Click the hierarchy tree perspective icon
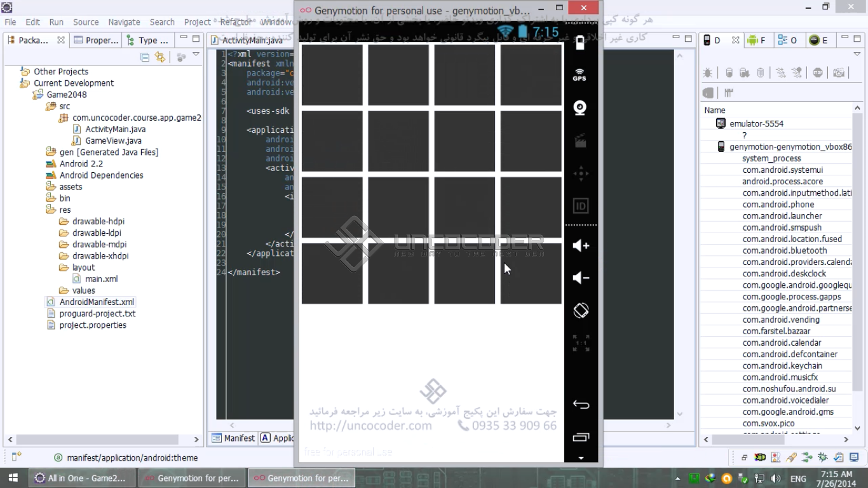The width and height of the screenshot is (868, 488). pos(807,457)
